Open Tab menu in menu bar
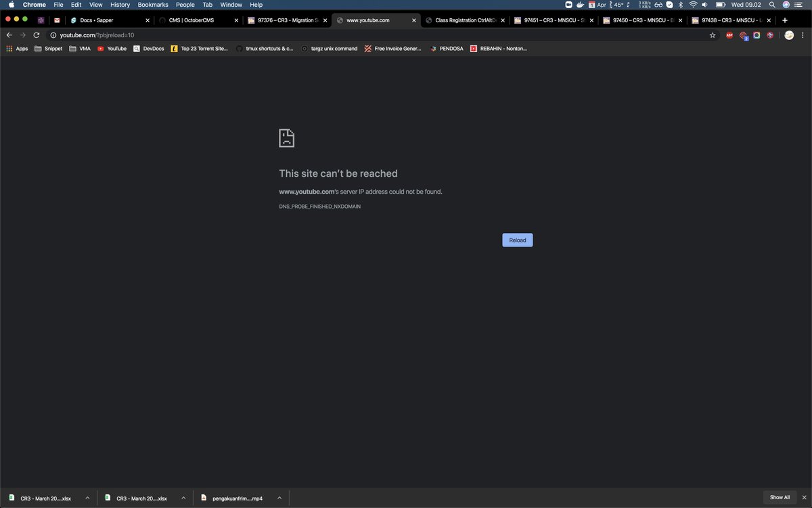812x508 pixels. (x=208, y=5)
